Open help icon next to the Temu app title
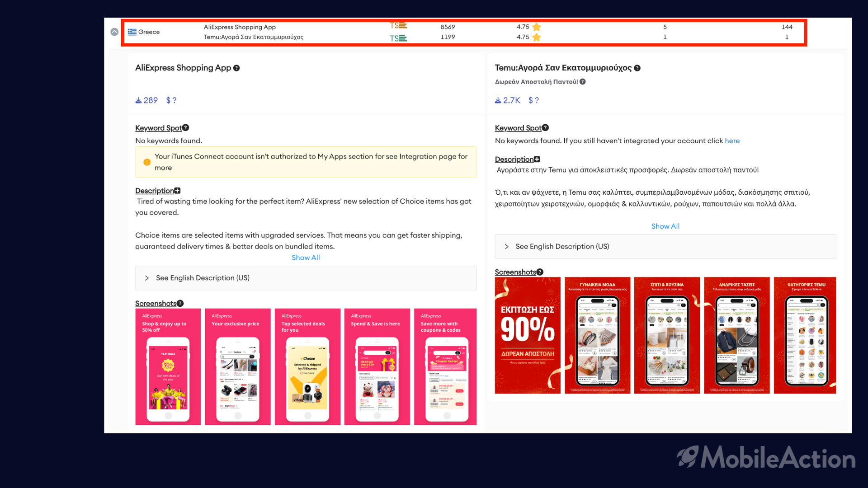The height and width of the screenshot is (488, 868). 637,68
